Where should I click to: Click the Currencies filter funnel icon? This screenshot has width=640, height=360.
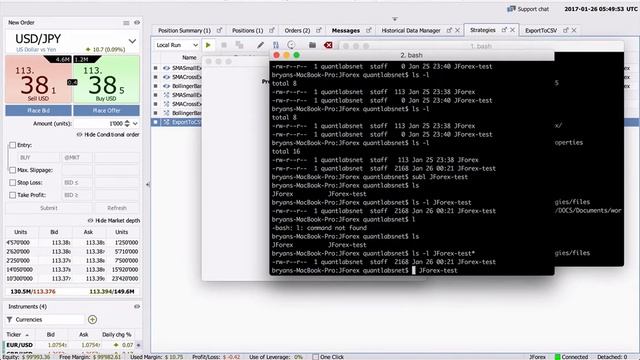[x=9, y=320]
